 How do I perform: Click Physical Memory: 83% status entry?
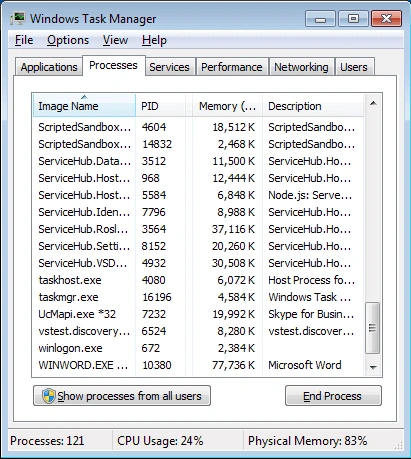click(307, 441)
